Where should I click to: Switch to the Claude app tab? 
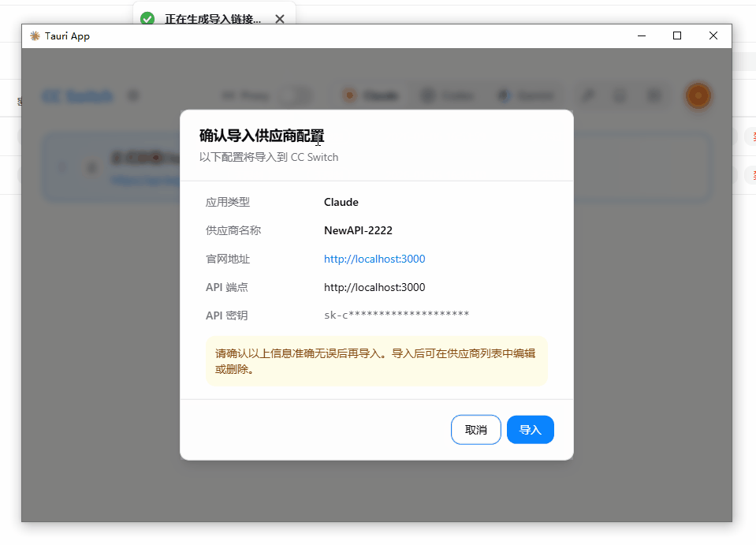click(x=371, y=96)
